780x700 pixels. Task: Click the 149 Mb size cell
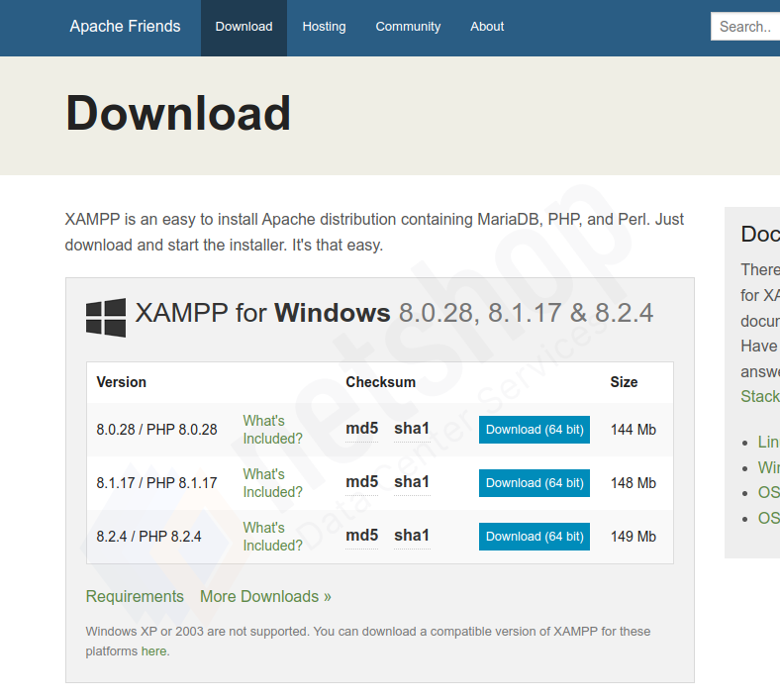pos(634,537)
